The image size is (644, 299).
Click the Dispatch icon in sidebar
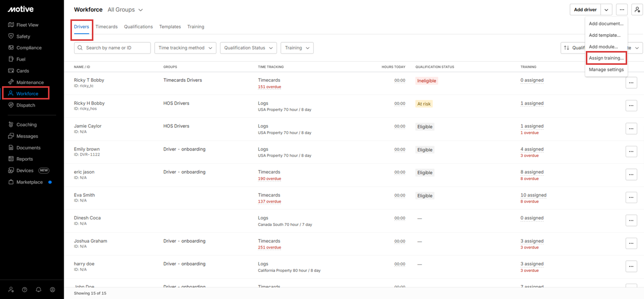(11, 105)
